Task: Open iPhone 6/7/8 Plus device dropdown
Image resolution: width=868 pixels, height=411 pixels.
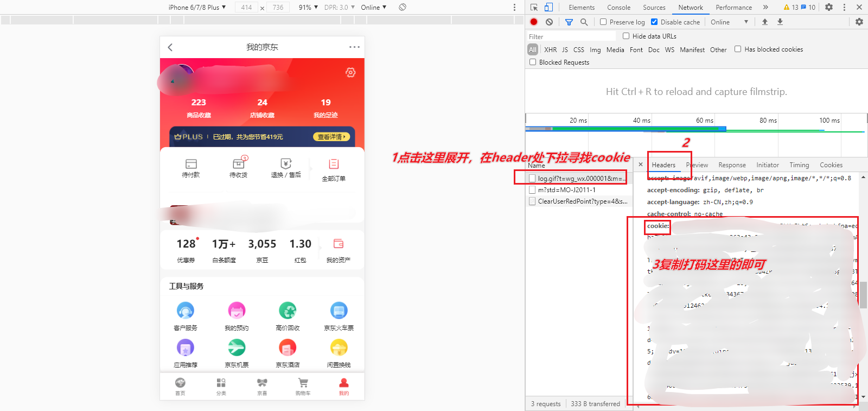Action: pos(197,7)
